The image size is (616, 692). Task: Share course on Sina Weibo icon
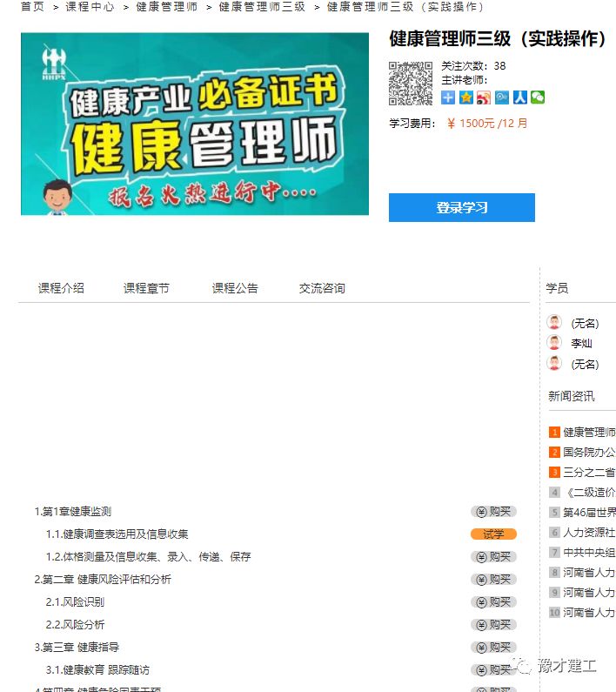(484, 97)
